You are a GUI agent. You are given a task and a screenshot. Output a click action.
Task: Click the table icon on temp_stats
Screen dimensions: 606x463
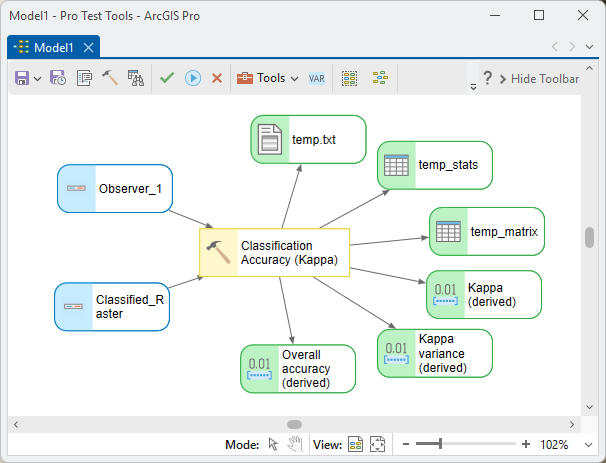[397, 165]
